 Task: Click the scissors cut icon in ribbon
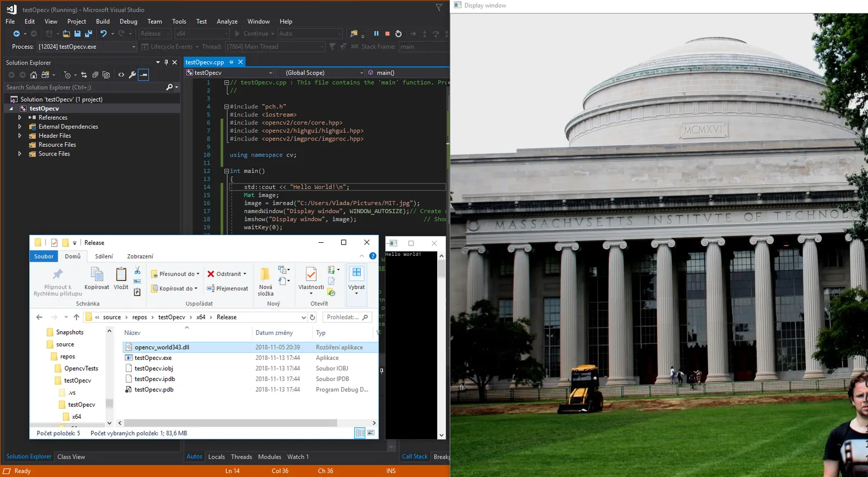(137, 270)
